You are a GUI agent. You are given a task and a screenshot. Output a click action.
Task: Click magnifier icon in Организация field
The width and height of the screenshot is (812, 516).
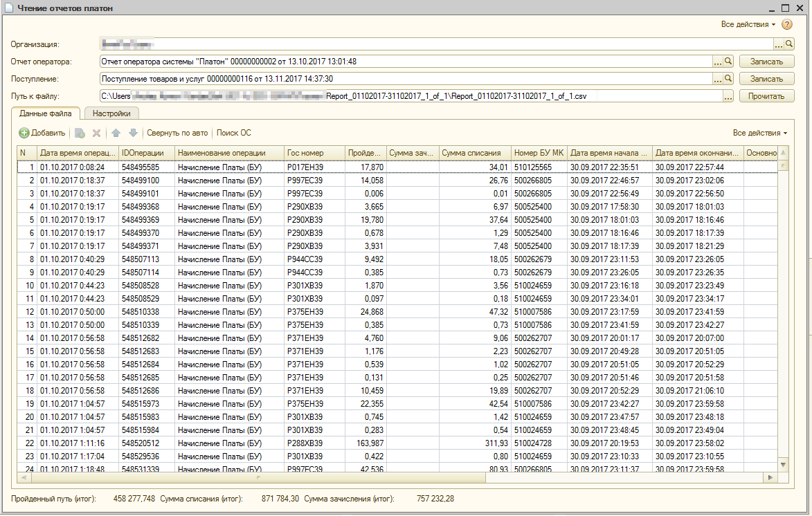[788, 44]
